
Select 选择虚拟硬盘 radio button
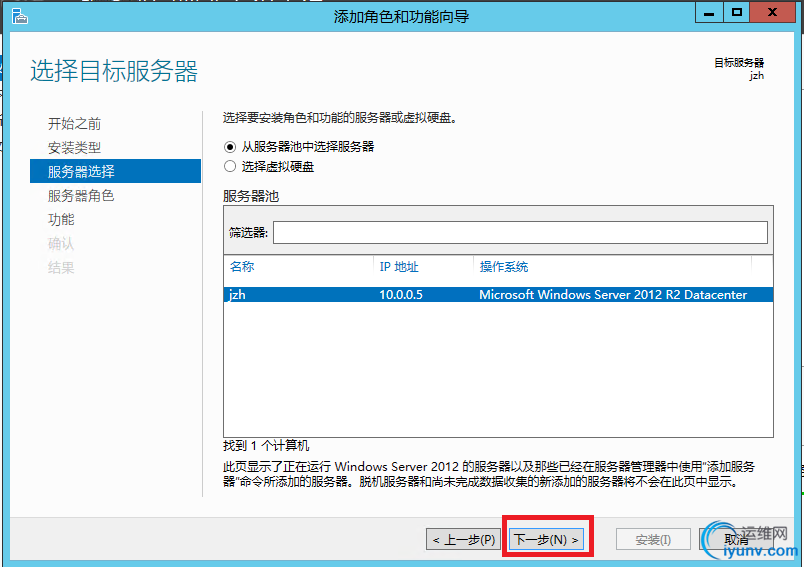point(230,167)
